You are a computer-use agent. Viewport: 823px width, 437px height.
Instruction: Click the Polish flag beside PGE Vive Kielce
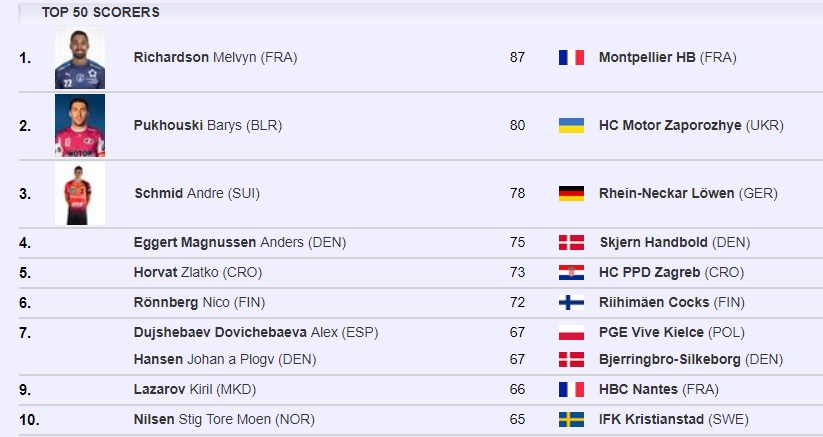[x=570, y=332]
